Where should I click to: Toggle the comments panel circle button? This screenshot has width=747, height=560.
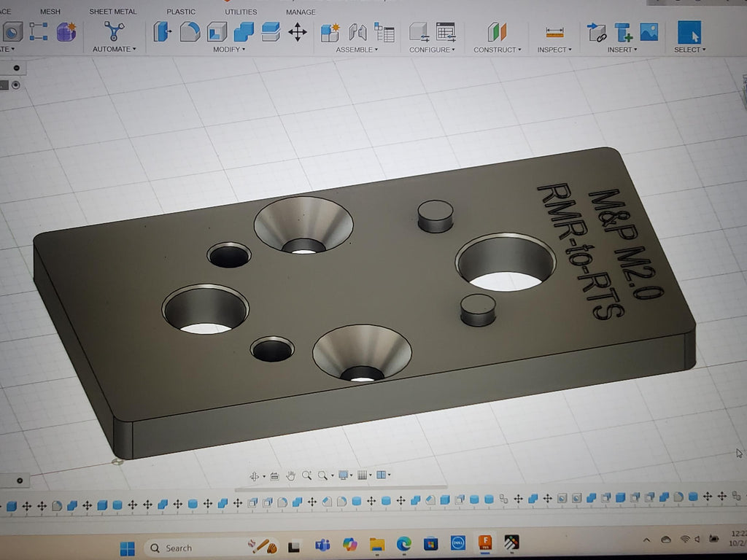(x=19, y=481)
